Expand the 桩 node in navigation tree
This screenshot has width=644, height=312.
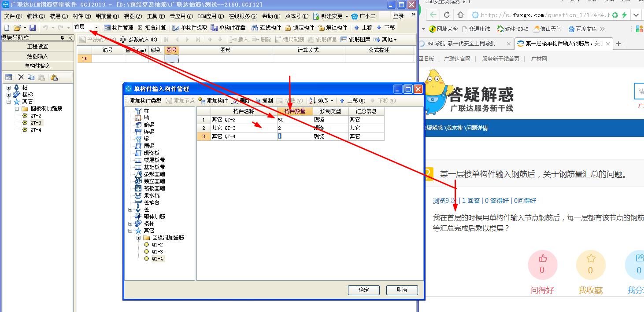click(9, 88)
